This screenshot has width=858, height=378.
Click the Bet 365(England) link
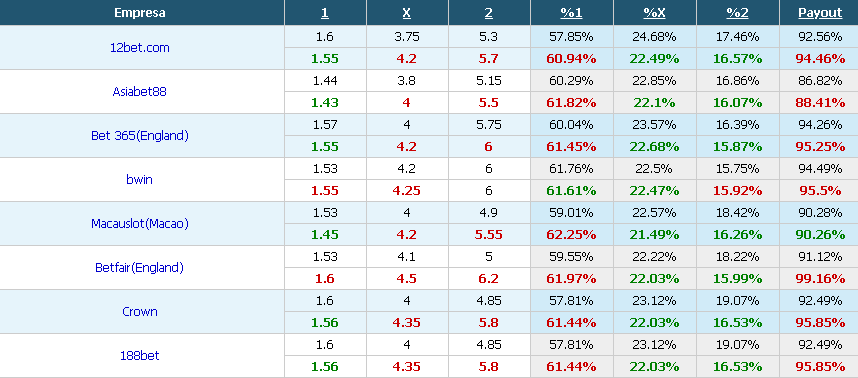tap(140, 136)
